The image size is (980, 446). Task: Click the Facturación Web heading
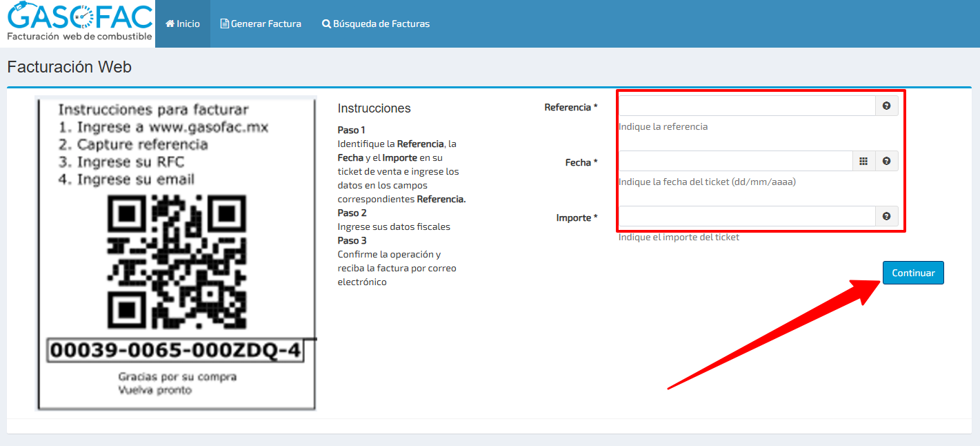(x=69, y=67)
